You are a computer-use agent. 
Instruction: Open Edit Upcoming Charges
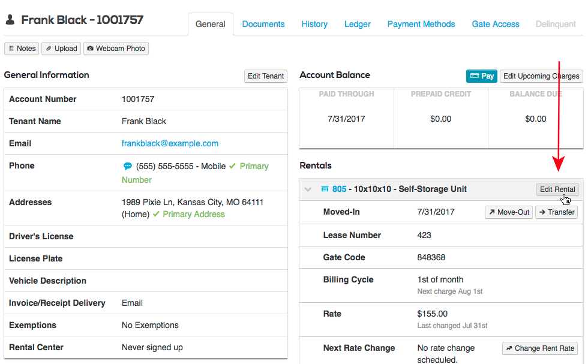[x=541, y=76]
